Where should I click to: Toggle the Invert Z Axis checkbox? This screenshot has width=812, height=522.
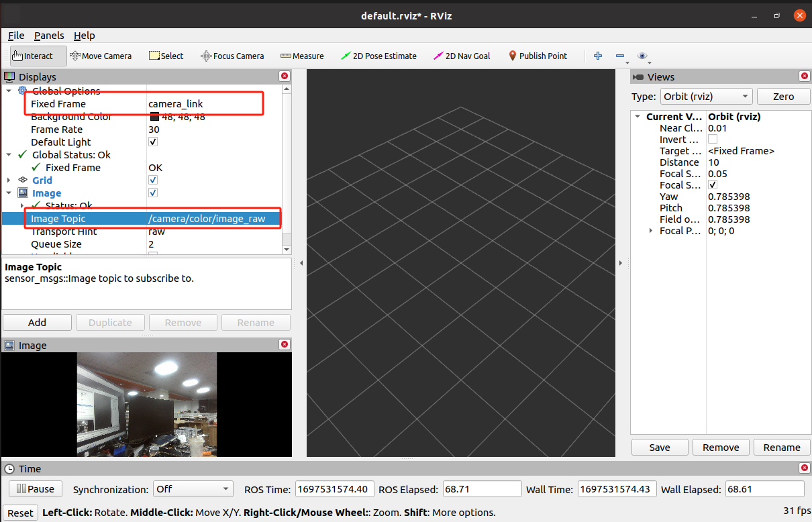click(713, 139)
